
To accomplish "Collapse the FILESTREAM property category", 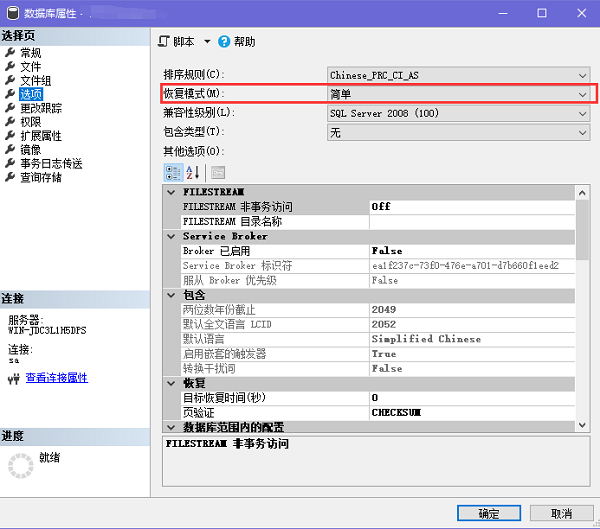I will (x=172, y=191).
